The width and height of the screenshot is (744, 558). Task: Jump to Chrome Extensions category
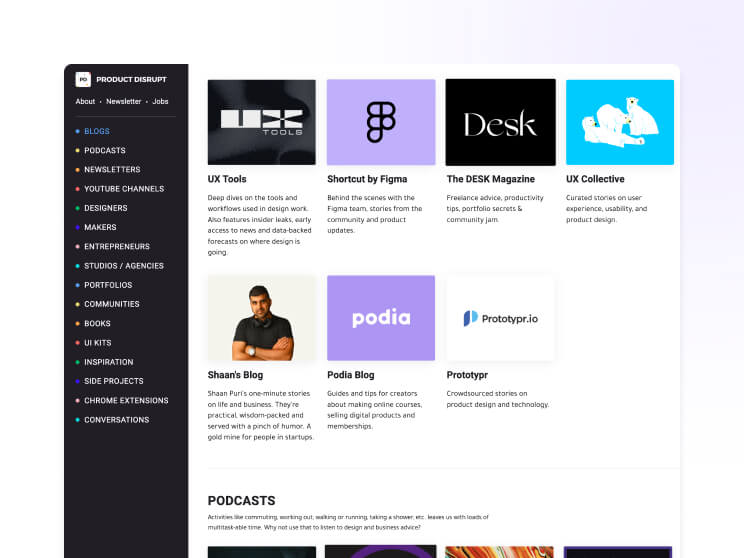[125, 400]
